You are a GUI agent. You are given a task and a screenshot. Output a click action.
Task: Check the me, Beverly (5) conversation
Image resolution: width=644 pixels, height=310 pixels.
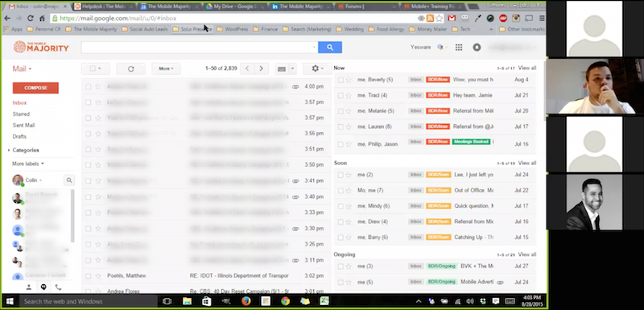[341, 80]
